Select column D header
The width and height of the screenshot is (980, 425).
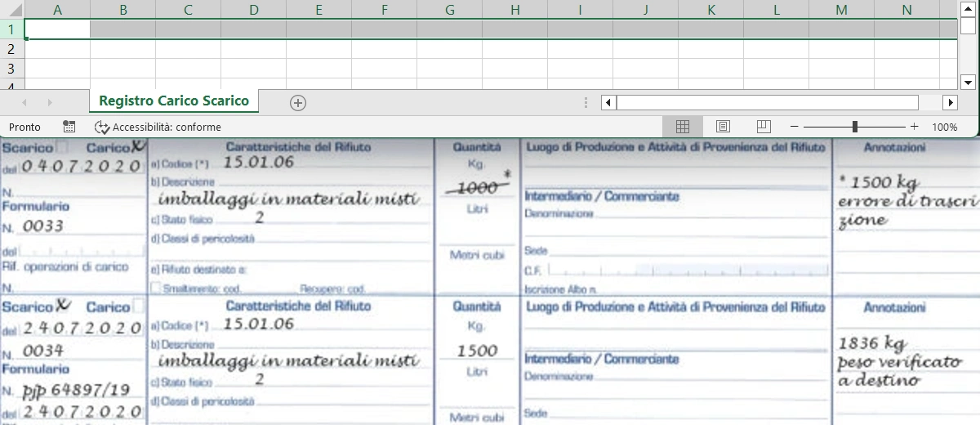coord(253,10)
